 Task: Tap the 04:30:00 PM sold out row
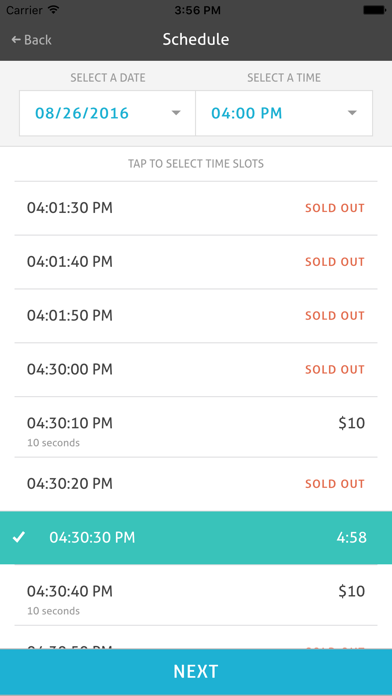click(196, 369)
